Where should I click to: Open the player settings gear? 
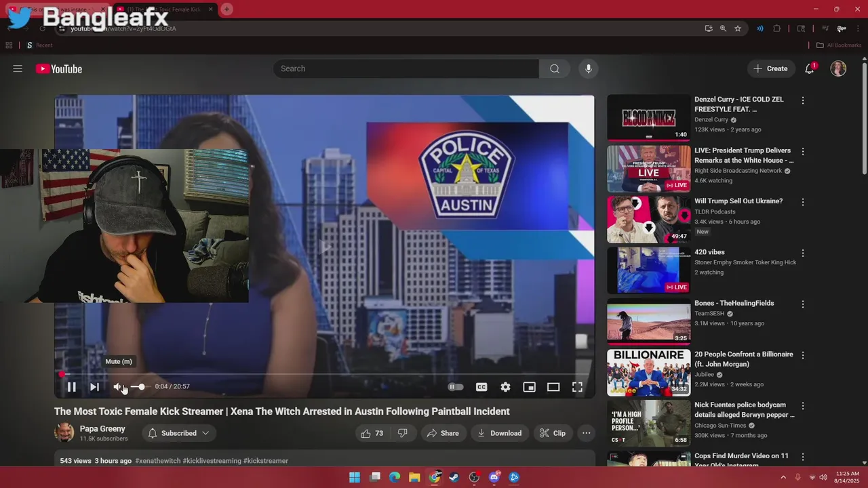(x=505, y=387)
